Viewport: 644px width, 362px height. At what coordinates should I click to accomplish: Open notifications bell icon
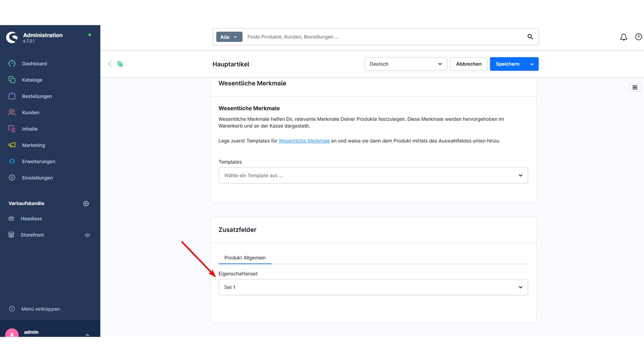tap(623, 37)
